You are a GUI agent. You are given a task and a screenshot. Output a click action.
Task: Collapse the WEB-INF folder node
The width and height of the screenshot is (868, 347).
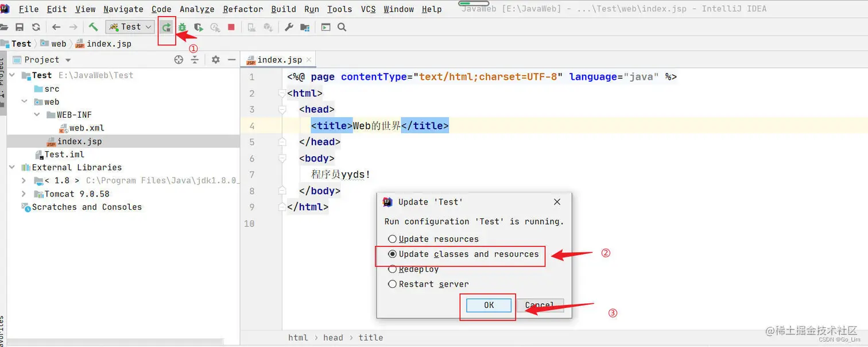[37, 115]
